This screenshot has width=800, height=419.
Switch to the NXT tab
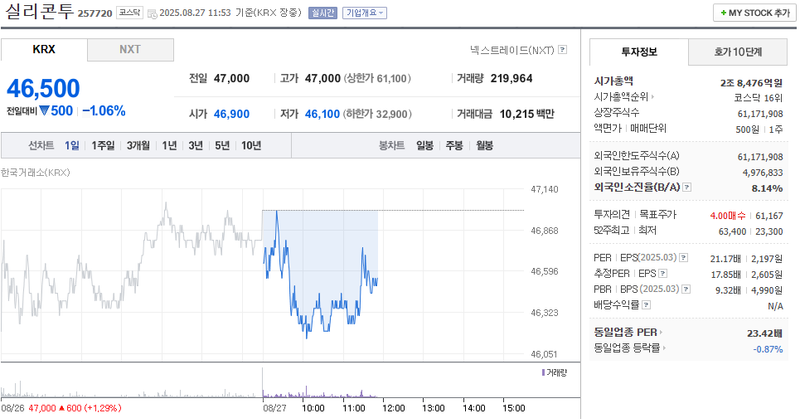pyautogui.click(x=130, y=50)
